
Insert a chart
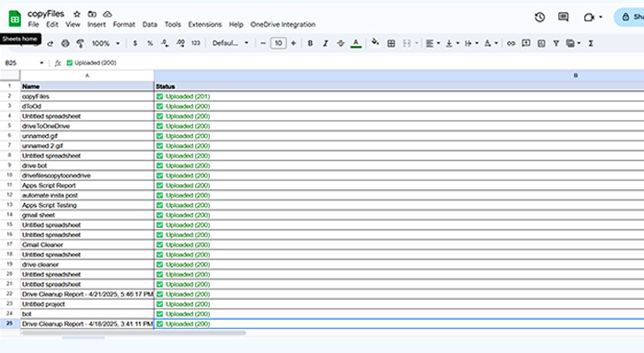tap(541, 43)
